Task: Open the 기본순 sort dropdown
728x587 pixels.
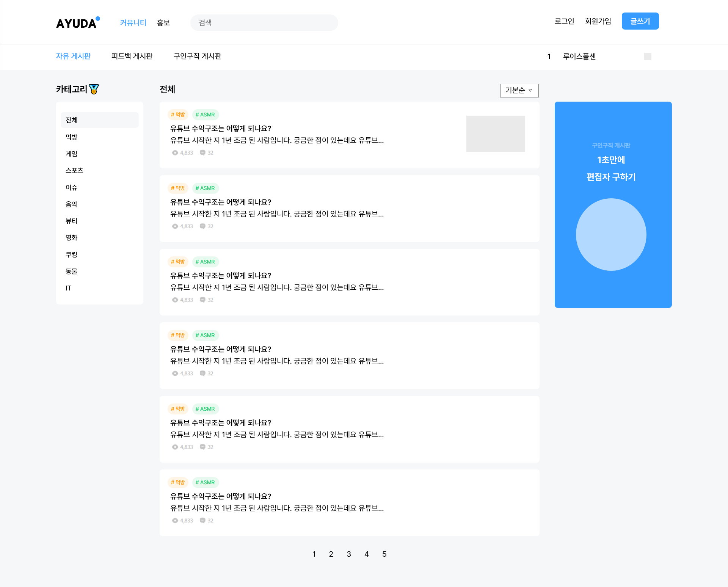Action: (x=519, y=90)
